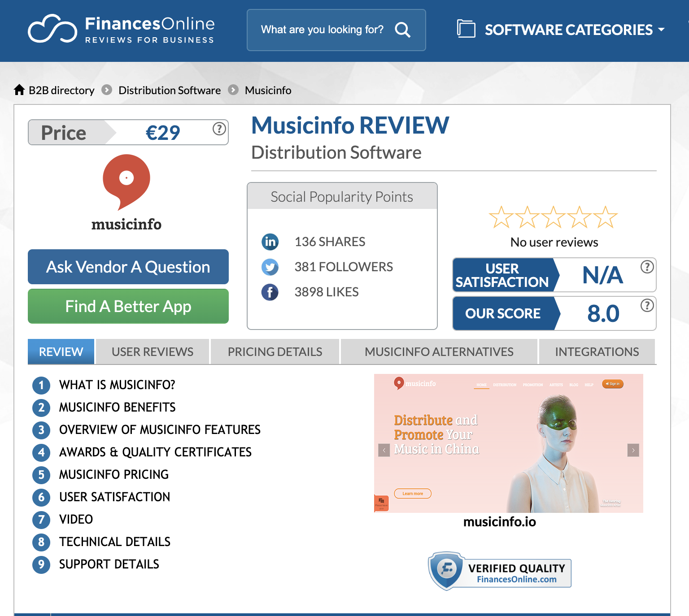Click the Verified Quality badge

click(x=500, y=571)
